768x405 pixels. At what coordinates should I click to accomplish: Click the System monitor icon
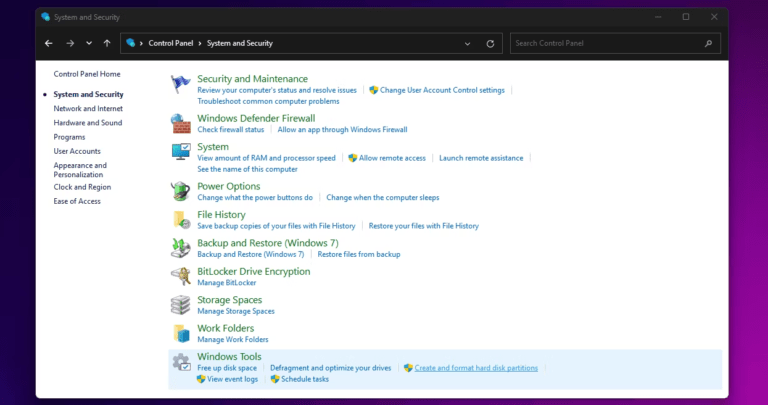(180, 152)
